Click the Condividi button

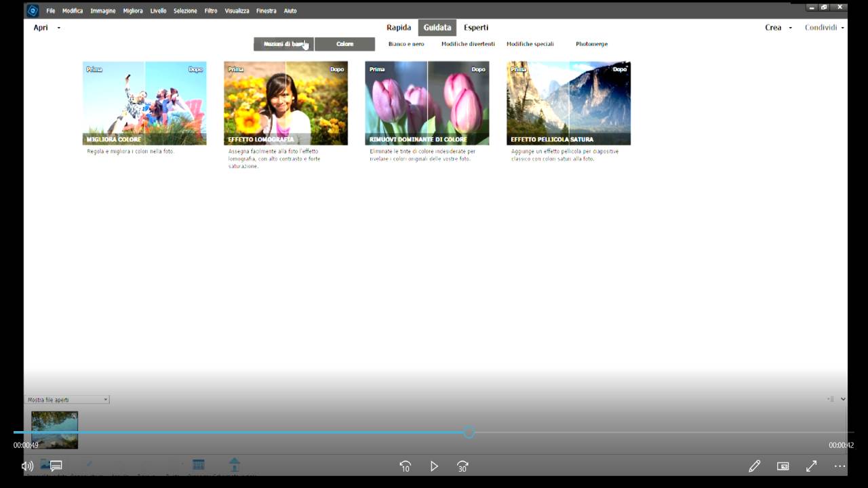(x=821, y=28)
